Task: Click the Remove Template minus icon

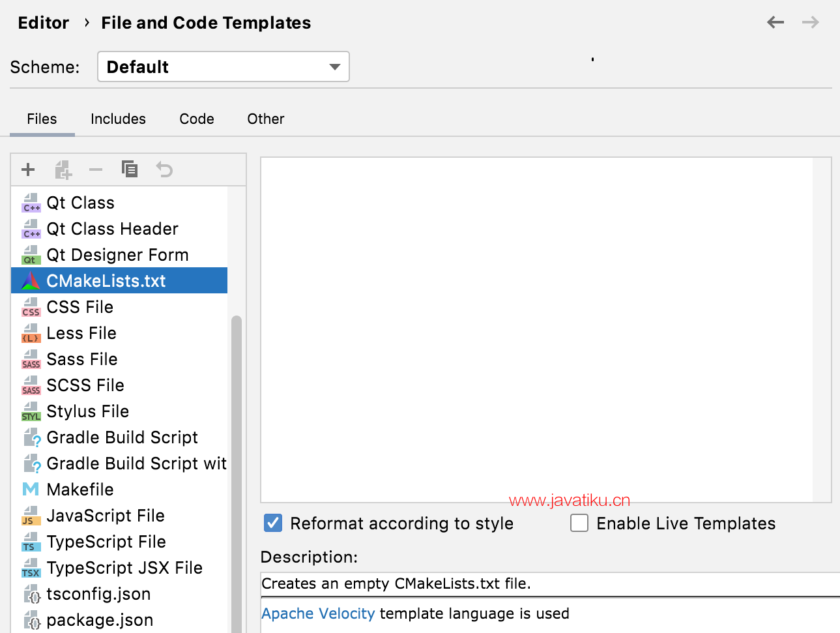Action: pos(96,170)
